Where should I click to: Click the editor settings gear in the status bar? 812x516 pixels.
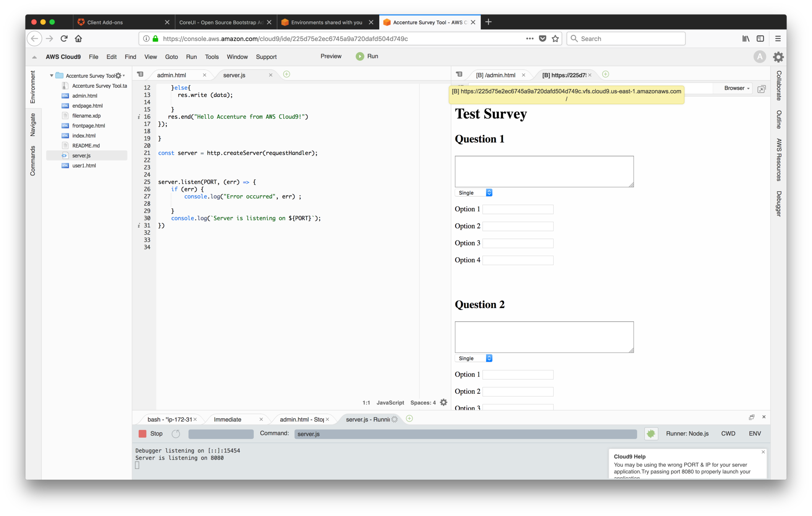pos(443,402)
